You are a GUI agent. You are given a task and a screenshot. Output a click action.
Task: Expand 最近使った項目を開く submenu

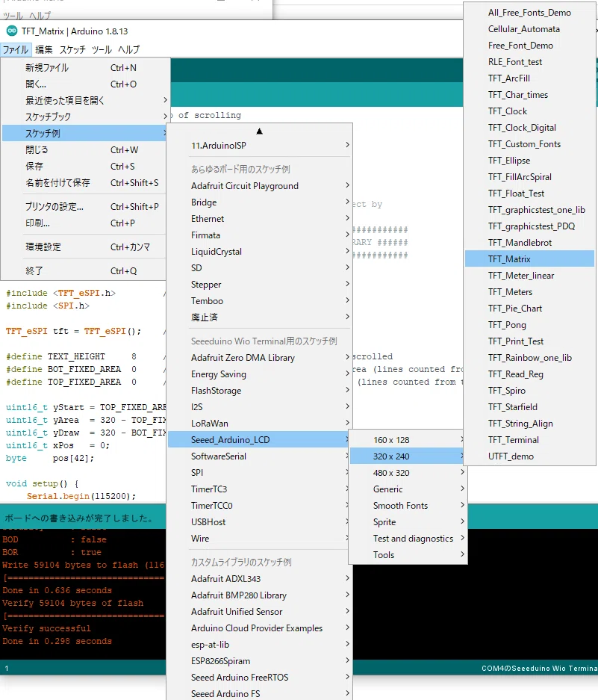(84, 100)
